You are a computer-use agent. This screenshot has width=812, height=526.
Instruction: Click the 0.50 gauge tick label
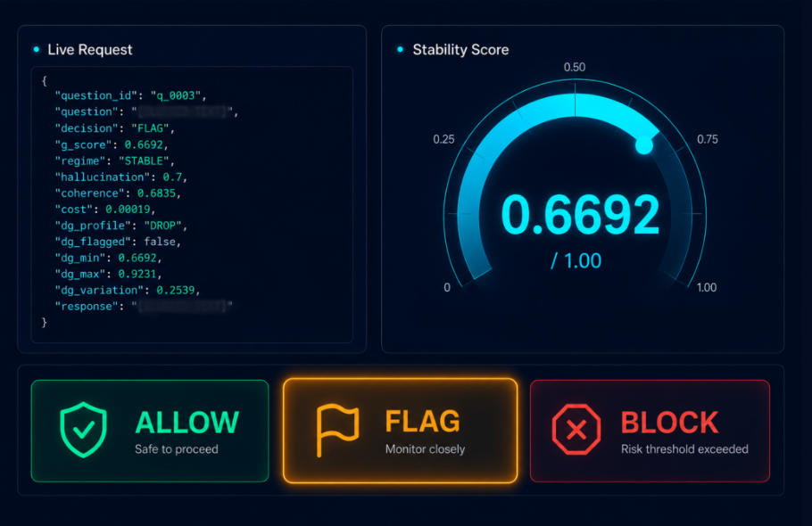tap(575, 67)
